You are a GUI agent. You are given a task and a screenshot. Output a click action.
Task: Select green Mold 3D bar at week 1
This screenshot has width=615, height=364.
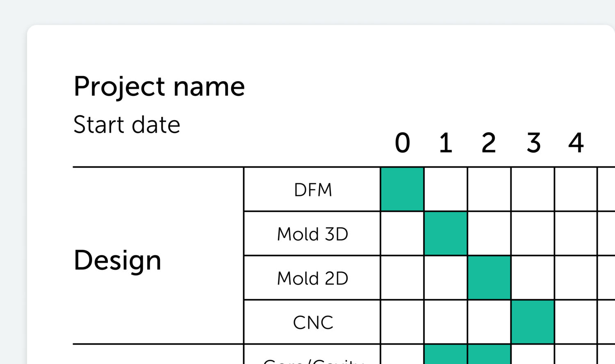(x=446, y=234)
